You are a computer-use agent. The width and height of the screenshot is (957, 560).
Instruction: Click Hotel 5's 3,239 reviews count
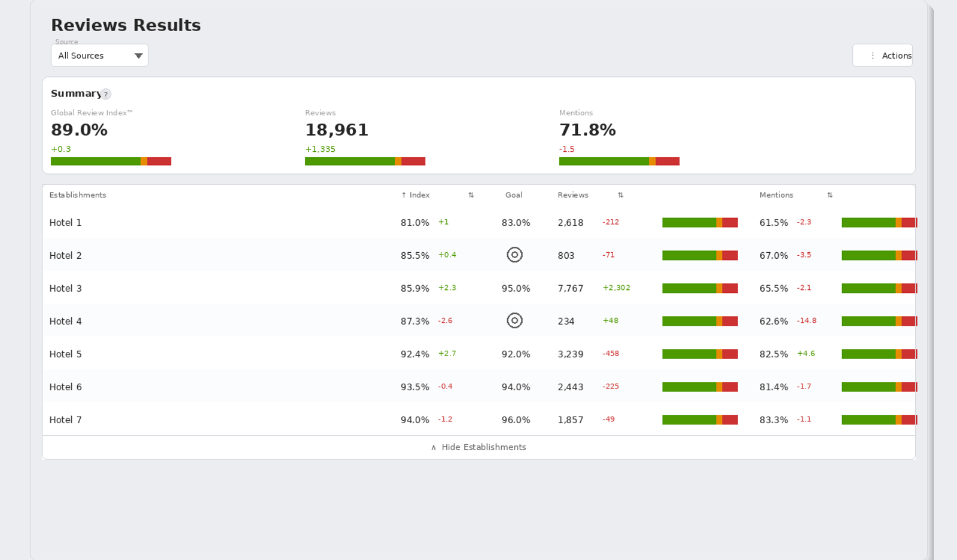(571, 354)
